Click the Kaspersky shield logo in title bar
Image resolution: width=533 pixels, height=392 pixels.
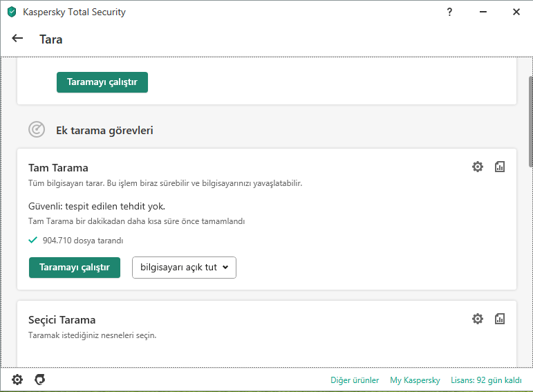(x=12, y=12)
